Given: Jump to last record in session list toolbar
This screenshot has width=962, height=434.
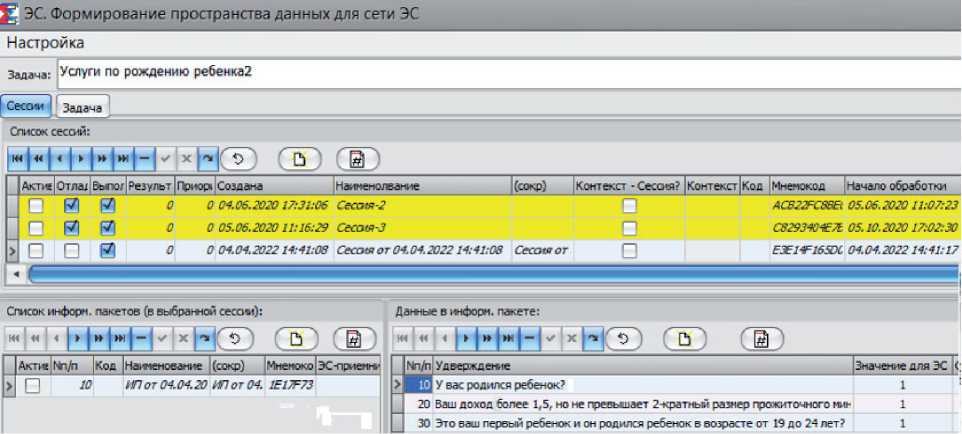Looking at the screenshot, I should coord(123,159).
